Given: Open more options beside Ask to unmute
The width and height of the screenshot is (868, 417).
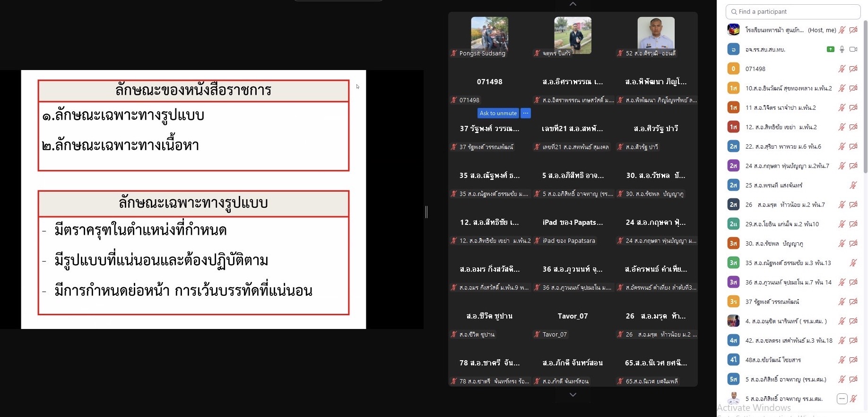Looking at the screenshot, I should click(526, 113).
